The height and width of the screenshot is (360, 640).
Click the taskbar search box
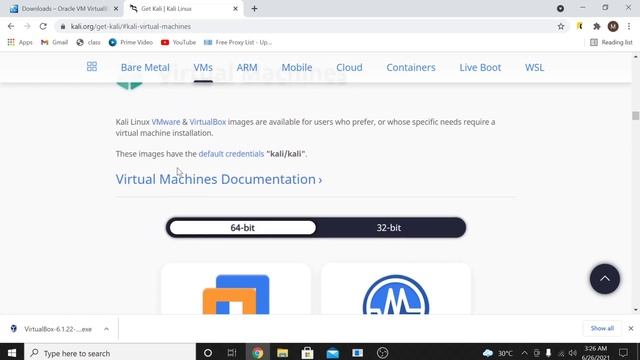pyautogui.click(x=110, y=353)
